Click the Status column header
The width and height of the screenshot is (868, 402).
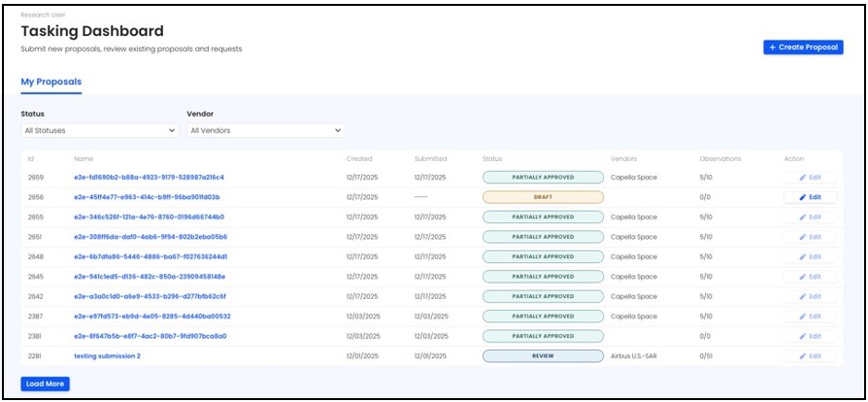coord(492,158)
